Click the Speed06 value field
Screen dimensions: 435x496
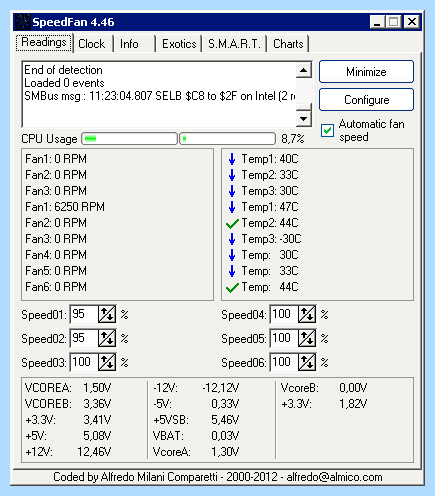point(284,362)
